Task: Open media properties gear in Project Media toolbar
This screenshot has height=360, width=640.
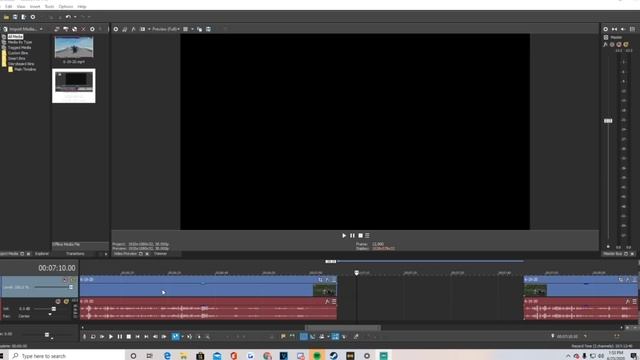Action: (x=92, y=29)
